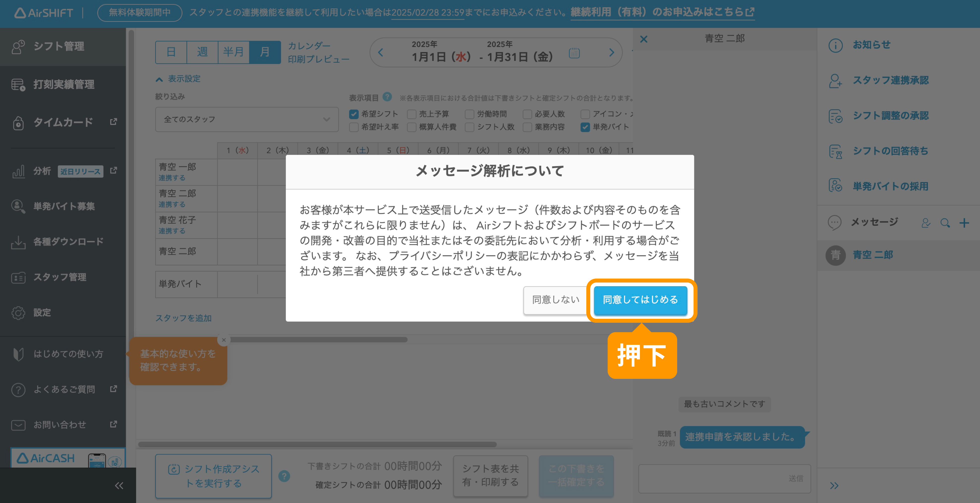The height and width of the screenshot is (503, 980).
Task: Close the 基本的な使い方 tooltip
Action: click(x=224, y=340)
